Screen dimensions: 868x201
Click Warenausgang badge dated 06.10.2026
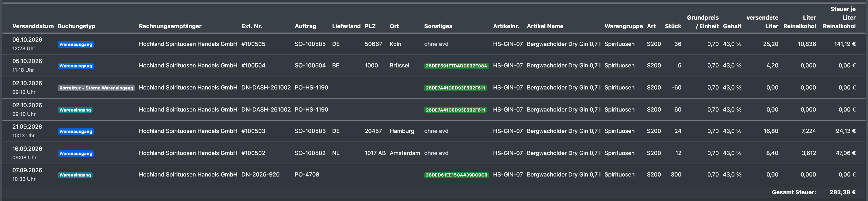click(76, 44)
